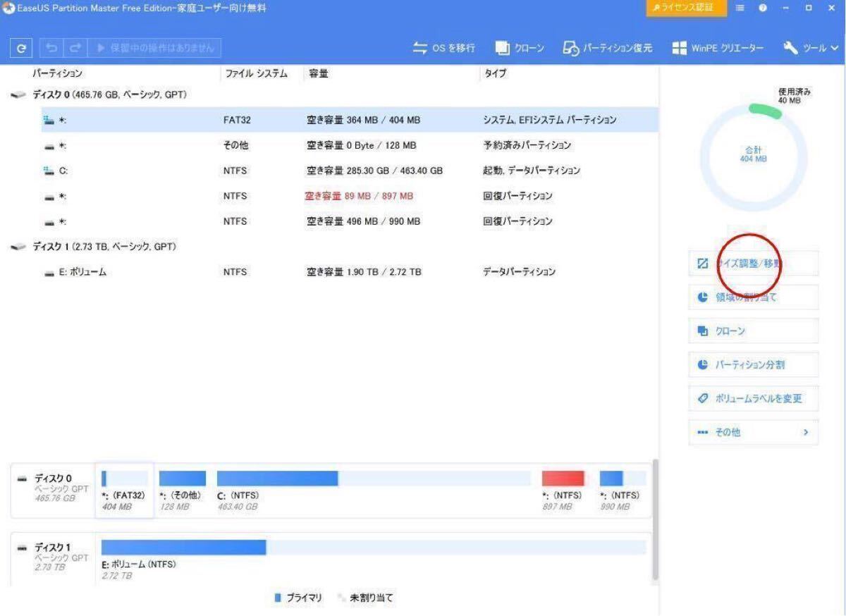Open the hamburger menu icon in title bar
846x616 pixels.
(740, 8)
